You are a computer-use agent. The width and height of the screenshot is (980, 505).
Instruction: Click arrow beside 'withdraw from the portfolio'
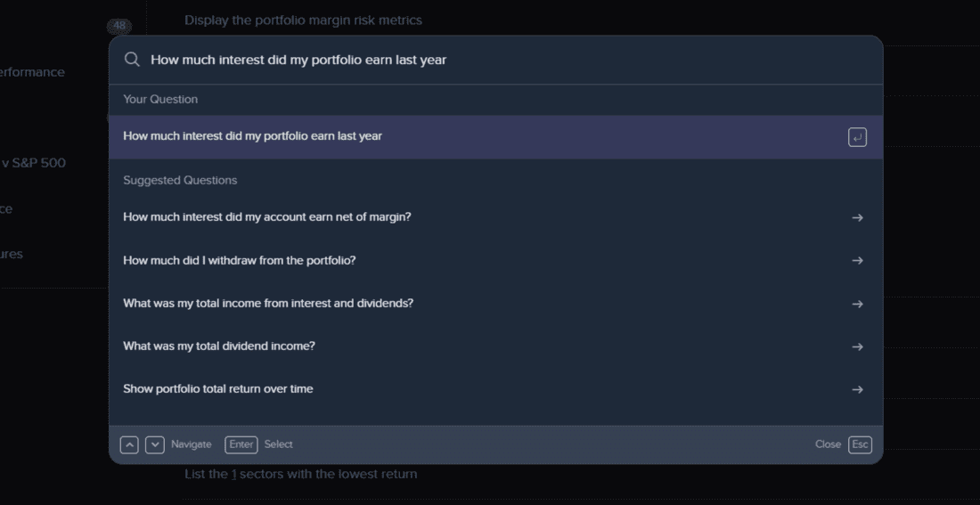tap(857, 261)
